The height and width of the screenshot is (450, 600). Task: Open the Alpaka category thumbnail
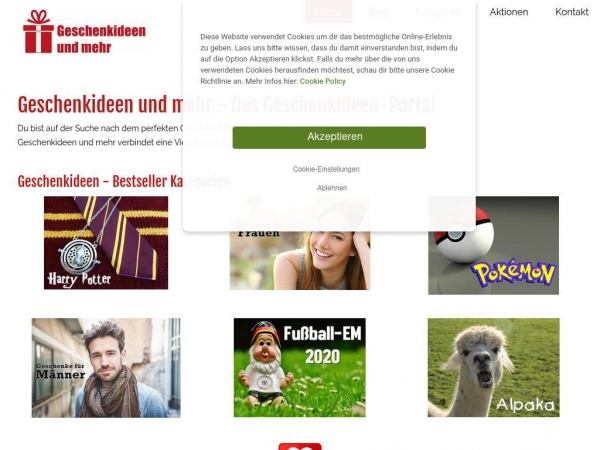coord(493,367)
